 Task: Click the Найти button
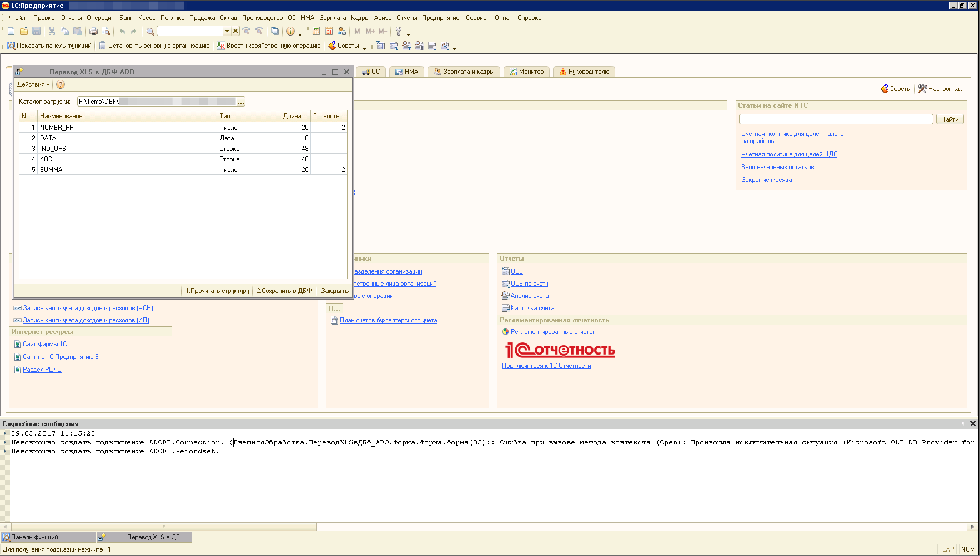coord(949,119)
